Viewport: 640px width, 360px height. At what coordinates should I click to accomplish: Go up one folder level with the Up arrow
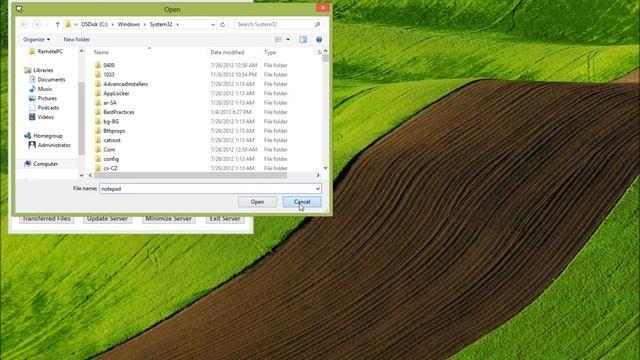click(57, 24)
